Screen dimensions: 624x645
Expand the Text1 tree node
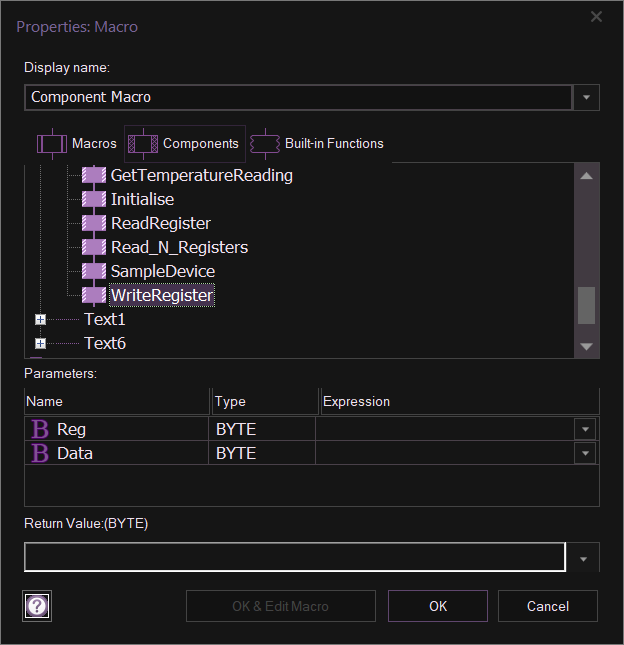[x=40, y=319]
